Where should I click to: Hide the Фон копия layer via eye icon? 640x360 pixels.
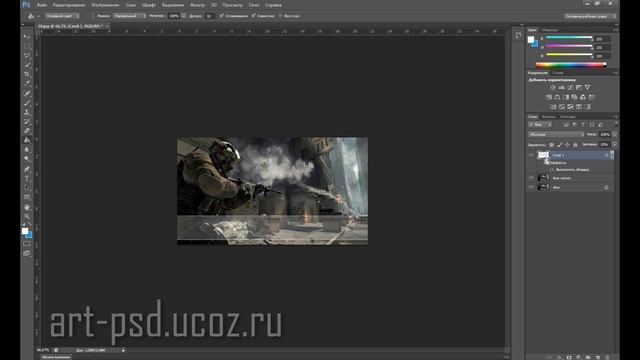click(531, 178)
